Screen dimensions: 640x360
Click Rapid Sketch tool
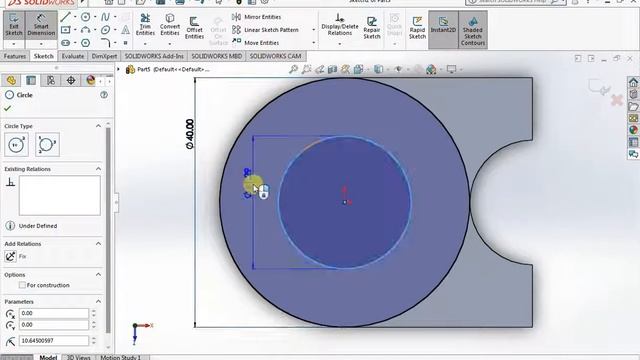pyautogui.click(x=417, y=28)
